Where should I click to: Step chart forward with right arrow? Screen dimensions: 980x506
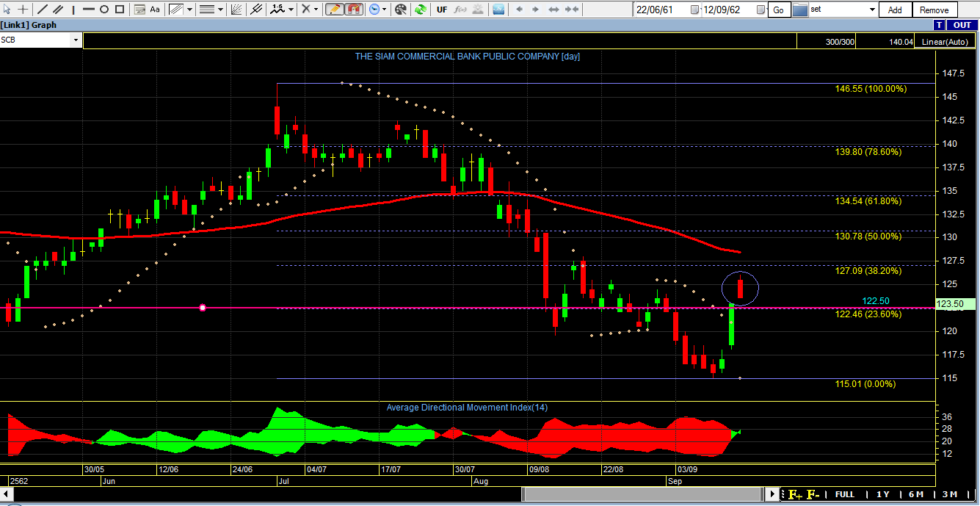(535, 10)
